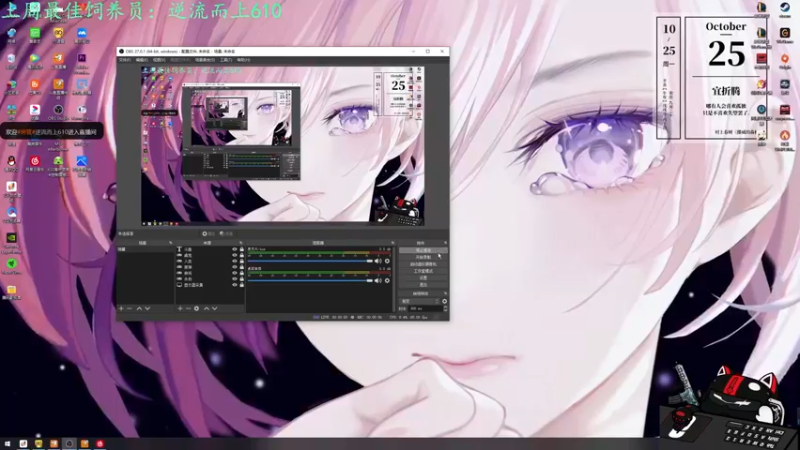
Task: Click volume slider of first mixer track
Action: coord(310,261)
